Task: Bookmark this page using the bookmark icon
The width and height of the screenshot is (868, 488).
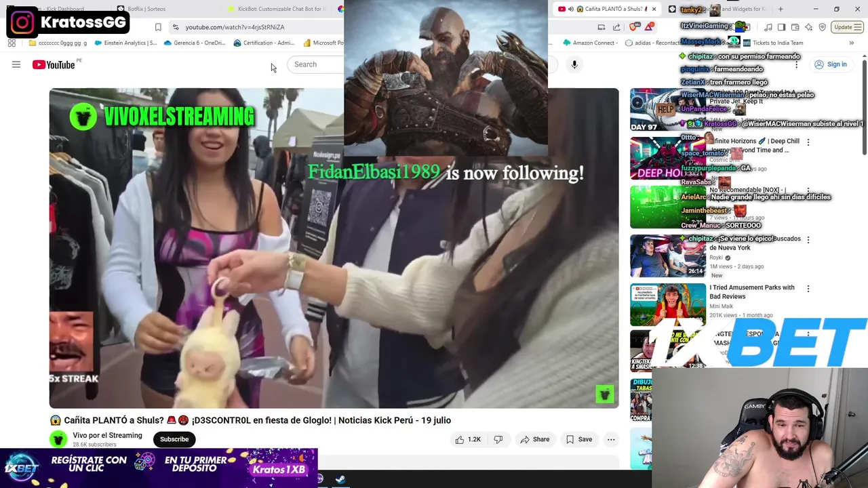Action: coord(158,27)
